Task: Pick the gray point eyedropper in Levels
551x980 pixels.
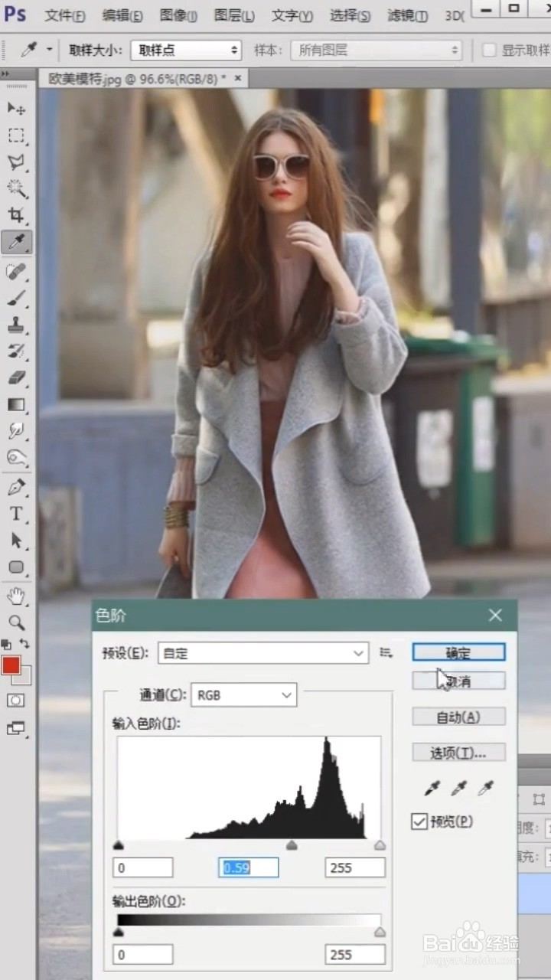Action: pos(458,788)
